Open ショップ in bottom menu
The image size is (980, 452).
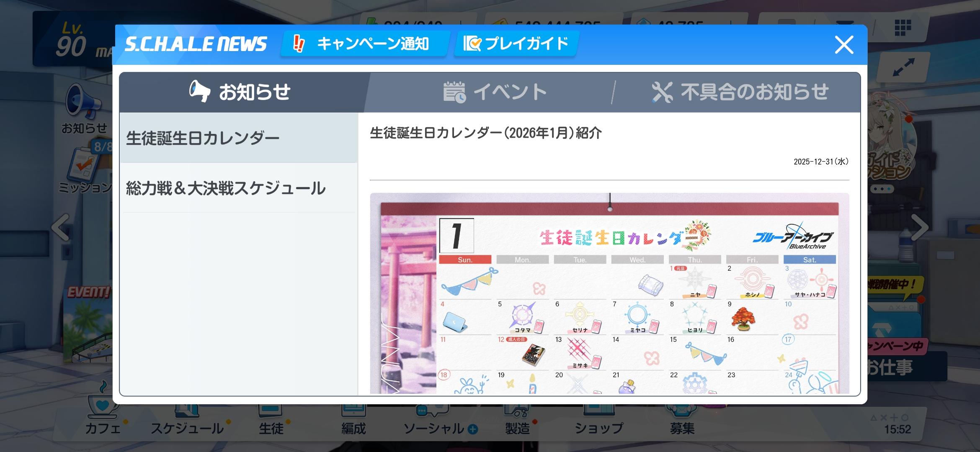599,427
